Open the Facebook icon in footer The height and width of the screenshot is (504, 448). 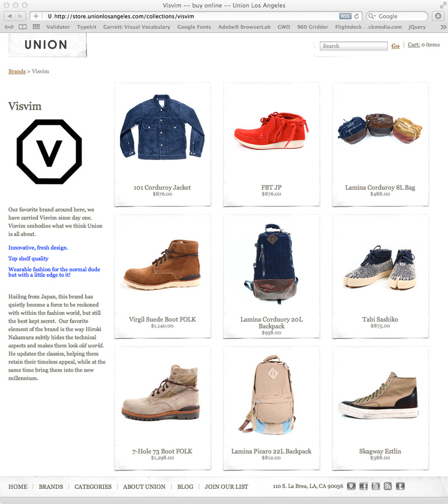pos(363,486)
